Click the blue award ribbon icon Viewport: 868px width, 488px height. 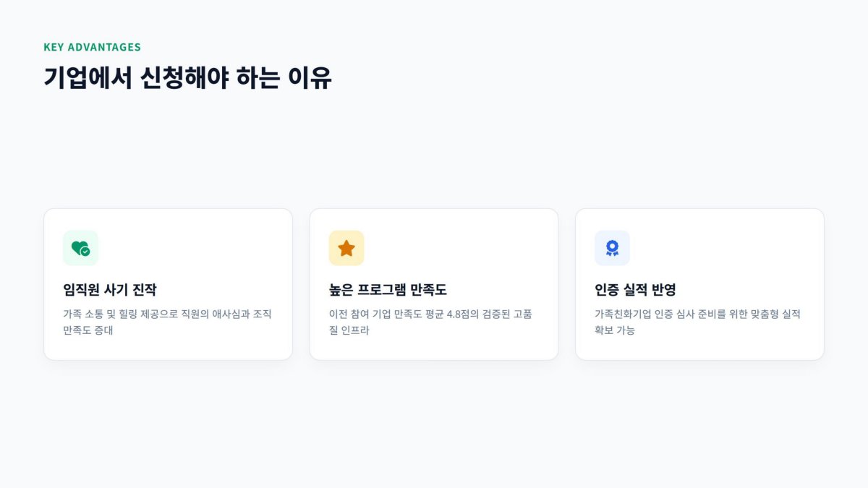tap(612, 248)
